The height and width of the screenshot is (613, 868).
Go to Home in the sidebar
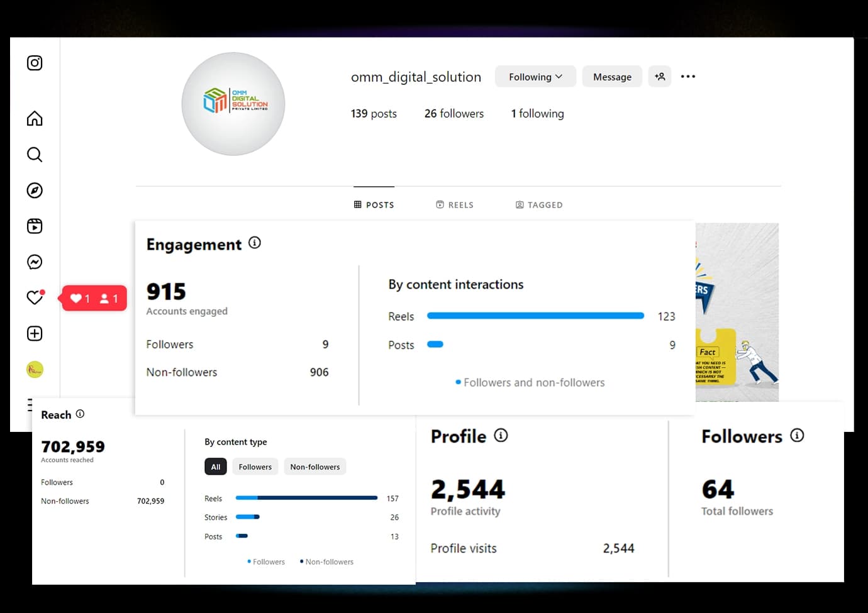click(35, 119)
